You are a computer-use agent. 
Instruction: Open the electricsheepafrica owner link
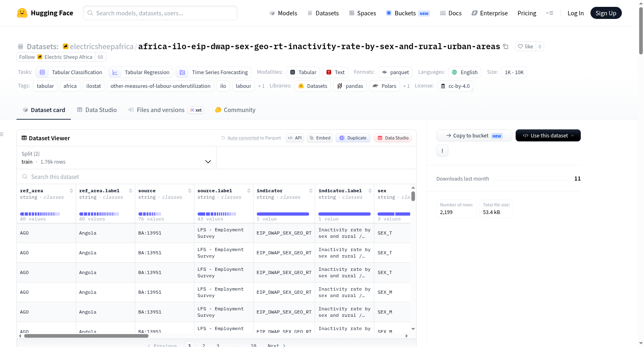[101, 46]
